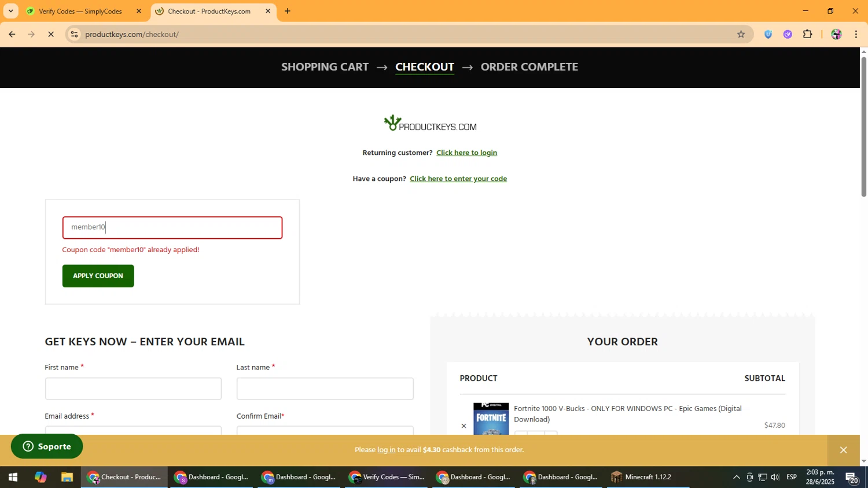Close the Verify Codes tab
868x488 pixels.
click(x=138, y=11)
